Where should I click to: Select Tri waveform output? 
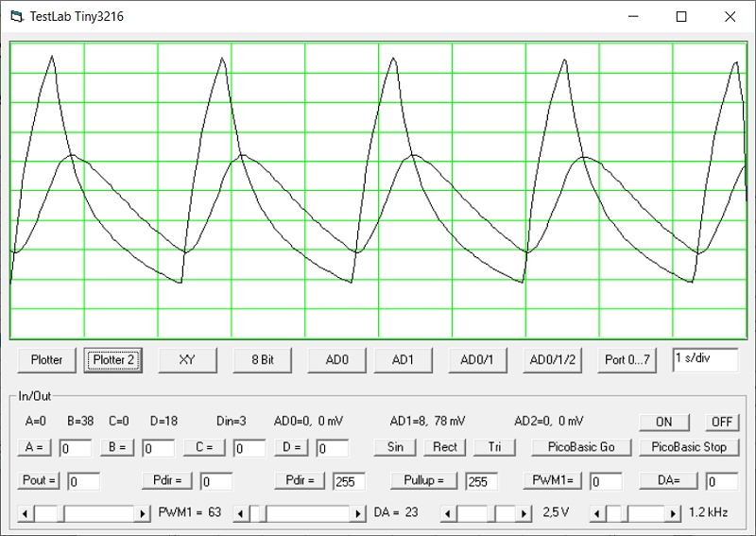coord(494,447)
